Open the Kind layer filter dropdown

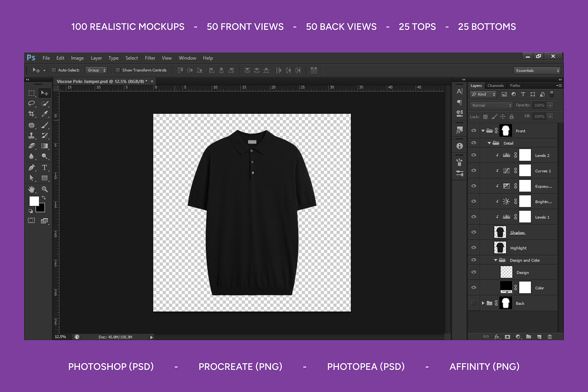point(483,94)
